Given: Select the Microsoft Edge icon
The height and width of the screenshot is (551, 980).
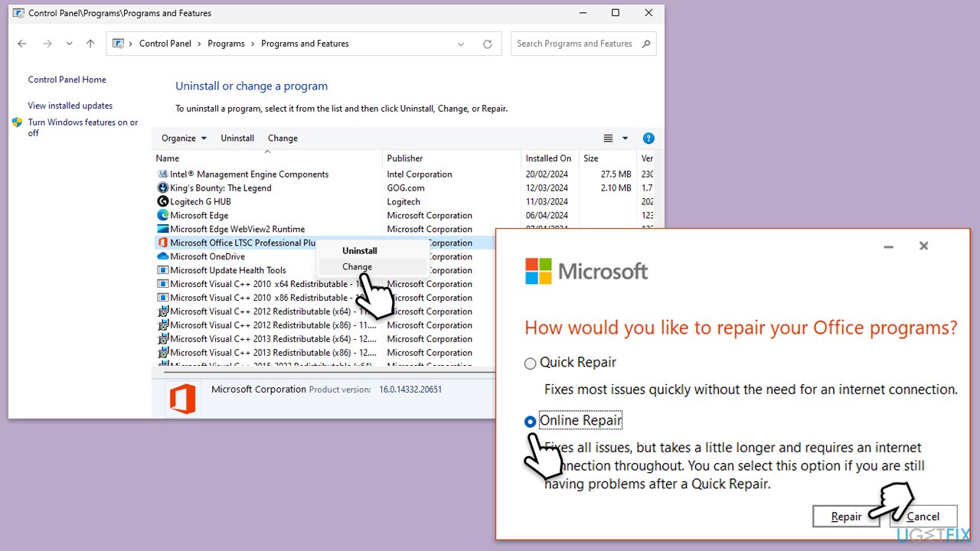Looking at the screenshot, I should click(x=162, y=216).
